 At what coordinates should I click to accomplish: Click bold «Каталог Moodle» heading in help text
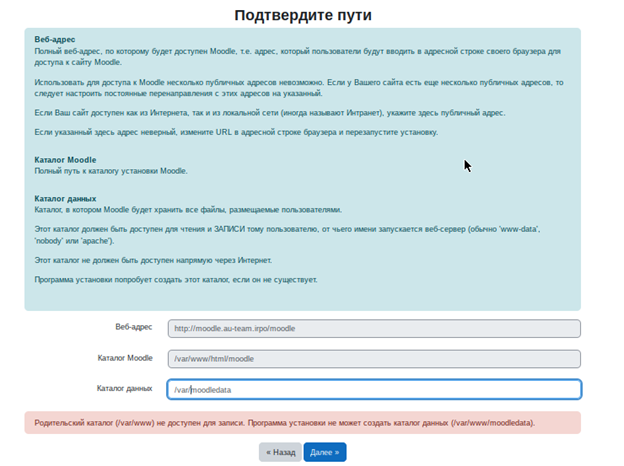[65, 160]
